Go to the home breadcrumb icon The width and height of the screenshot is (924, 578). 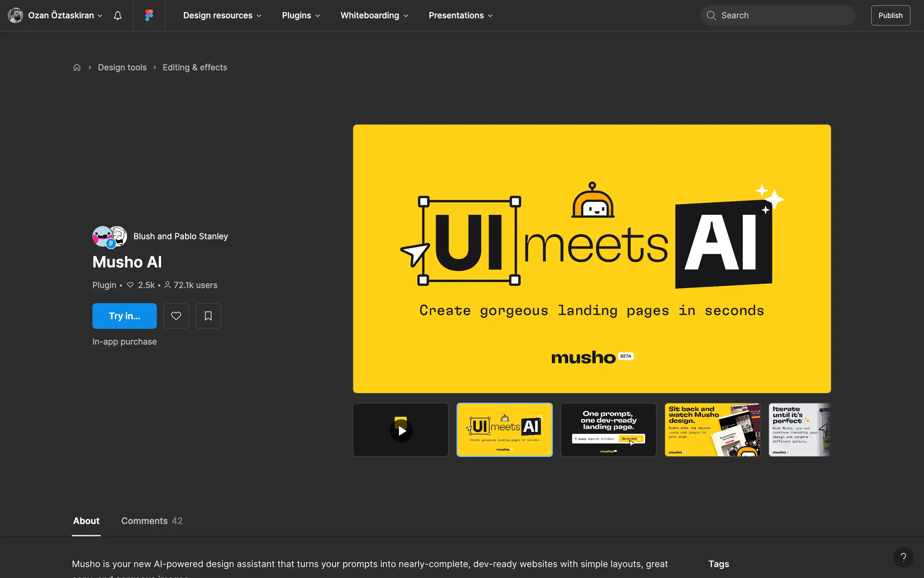tap(77, 67)
